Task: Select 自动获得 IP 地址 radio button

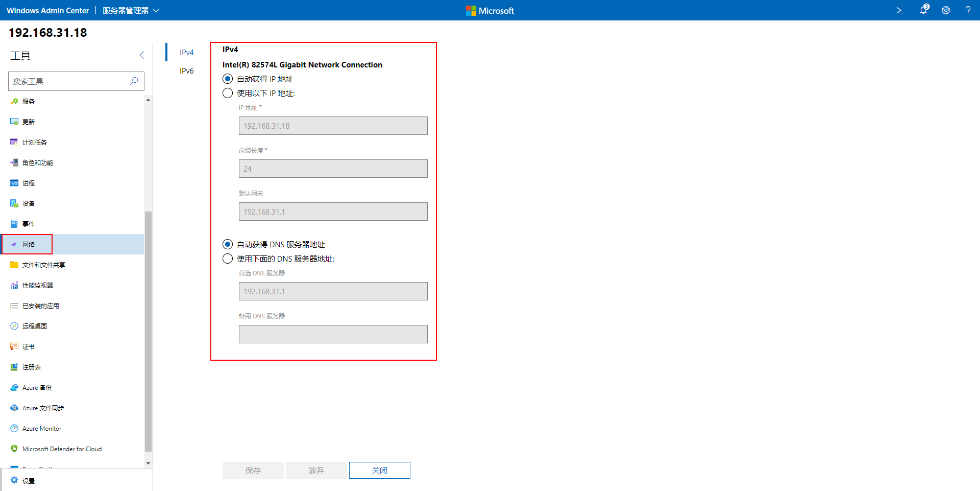Action: 228,79
